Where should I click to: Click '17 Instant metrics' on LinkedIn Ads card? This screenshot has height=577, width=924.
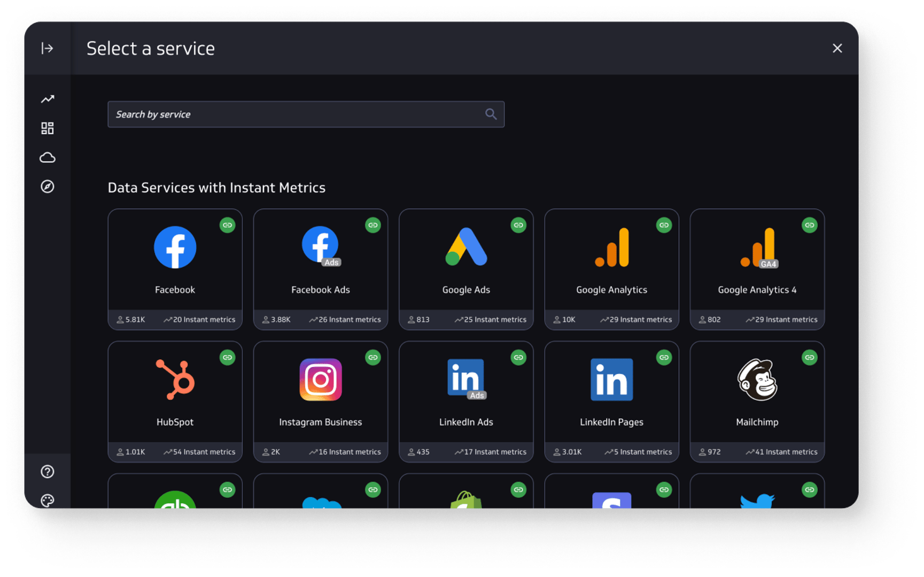[491, 452]
